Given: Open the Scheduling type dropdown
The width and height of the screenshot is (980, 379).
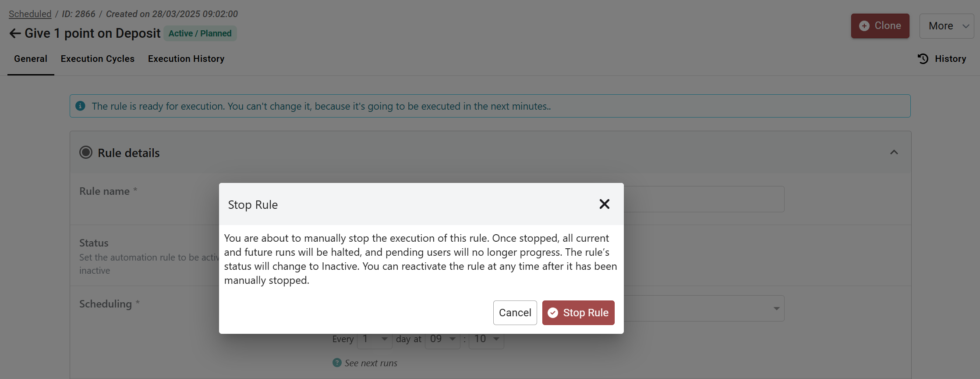Looking at the screenshot, I should pos(776,308).
